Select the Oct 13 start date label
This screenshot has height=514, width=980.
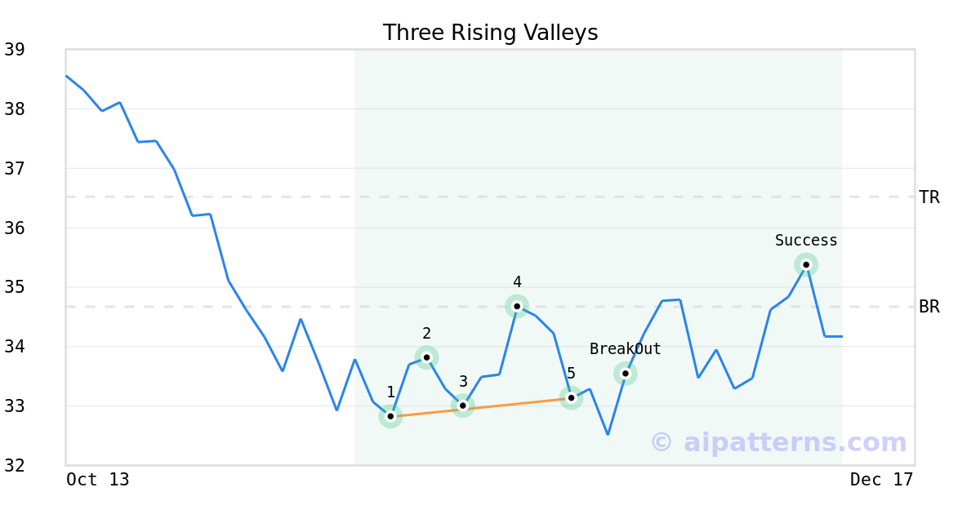tap(98, 480)
